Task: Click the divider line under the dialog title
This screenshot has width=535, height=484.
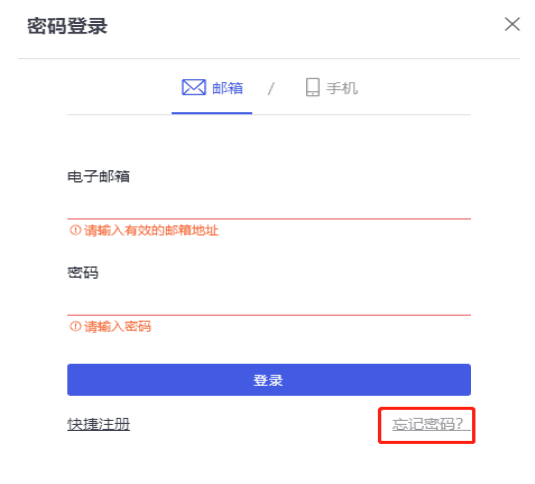Action: (x=269, y=58)
